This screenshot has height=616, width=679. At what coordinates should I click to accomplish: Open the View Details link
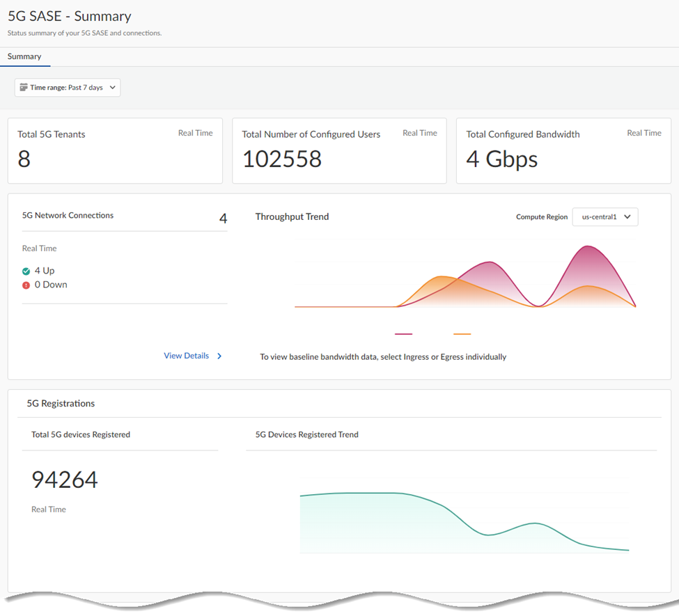tap(186, 356)
